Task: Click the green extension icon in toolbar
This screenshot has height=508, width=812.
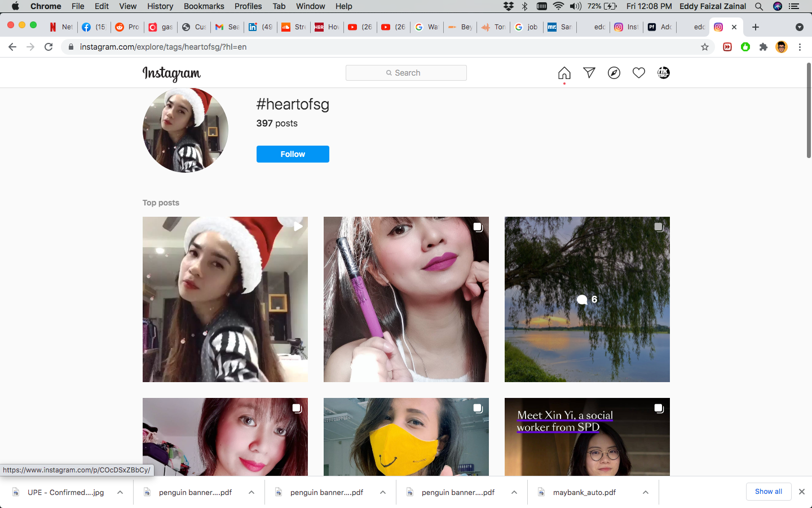Action: pos(745,47)
